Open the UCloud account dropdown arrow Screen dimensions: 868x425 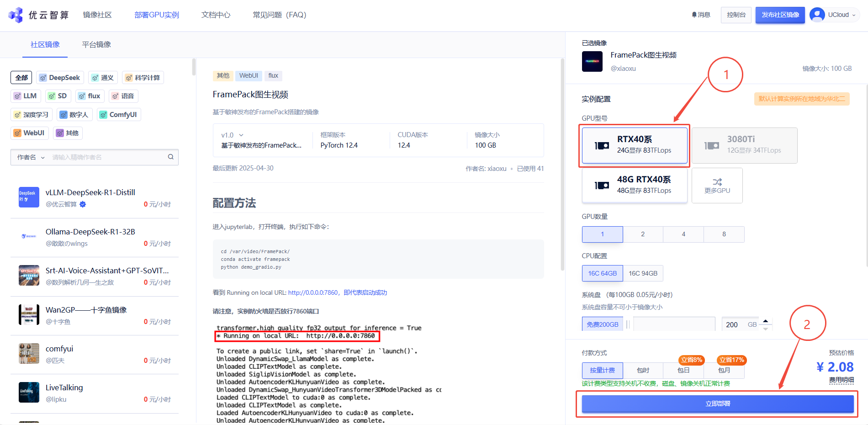click(854, 15)
